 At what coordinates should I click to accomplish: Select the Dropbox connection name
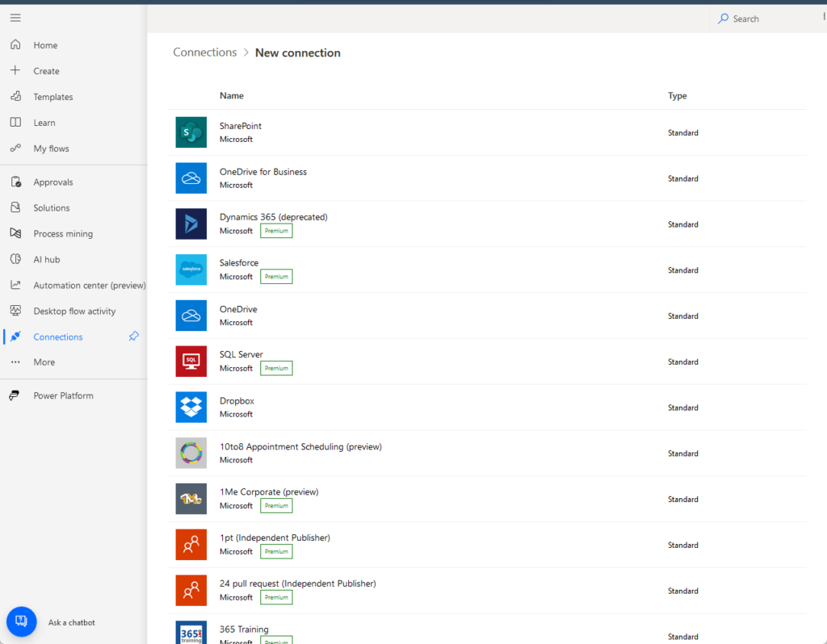click(237, 400)
